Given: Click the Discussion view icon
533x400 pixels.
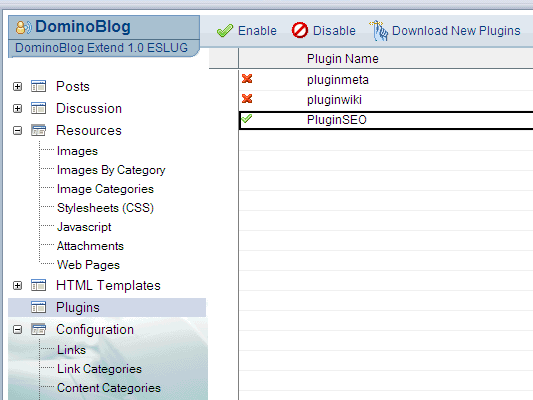Looking at the screenshot, I should [38, 108].
